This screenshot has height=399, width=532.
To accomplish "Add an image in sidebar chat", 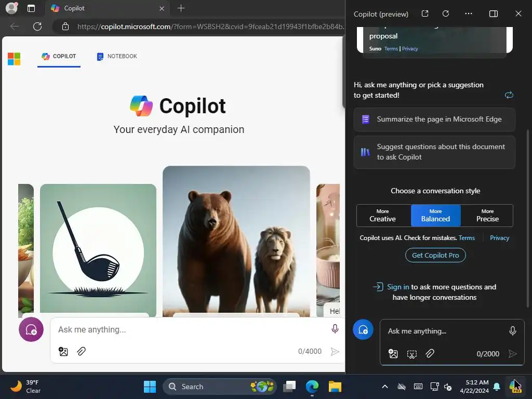I will pyautogui.click(x=393, y=354).
